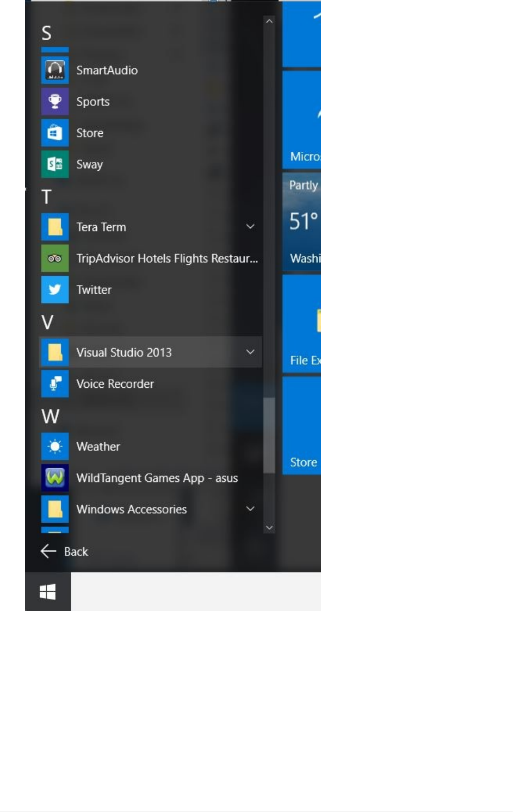
Task: Open the SmartAudio headphones icon
Action: (x=55, y=70)
